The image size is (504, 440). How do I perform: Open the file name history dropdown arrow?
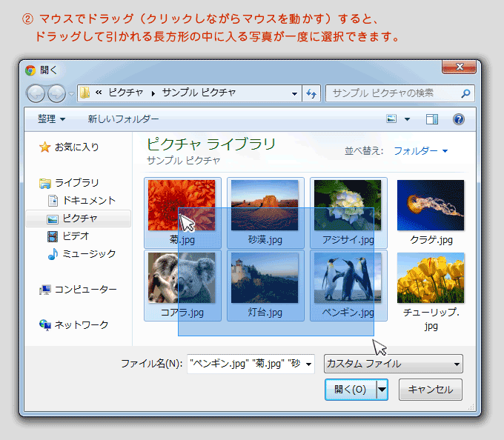(308, 364)
